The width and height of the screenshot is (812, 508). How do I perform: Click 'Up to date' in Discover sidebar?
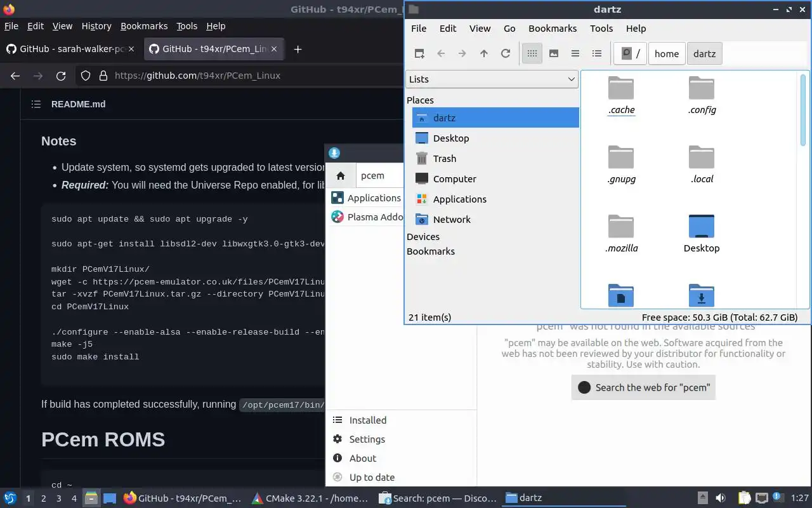click(x=401, y=478)
